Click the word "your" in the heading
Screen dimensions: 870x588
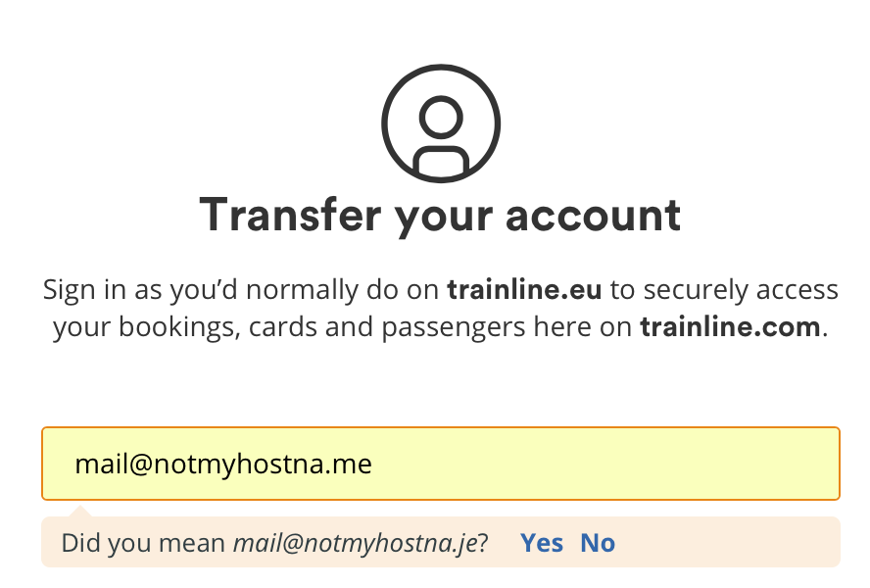441,215
